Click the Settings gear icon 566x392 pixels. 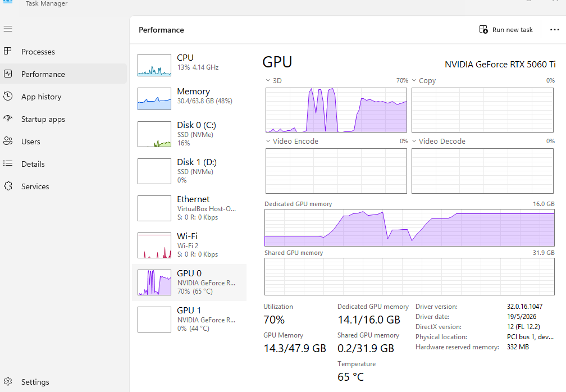tap(8, 381)
